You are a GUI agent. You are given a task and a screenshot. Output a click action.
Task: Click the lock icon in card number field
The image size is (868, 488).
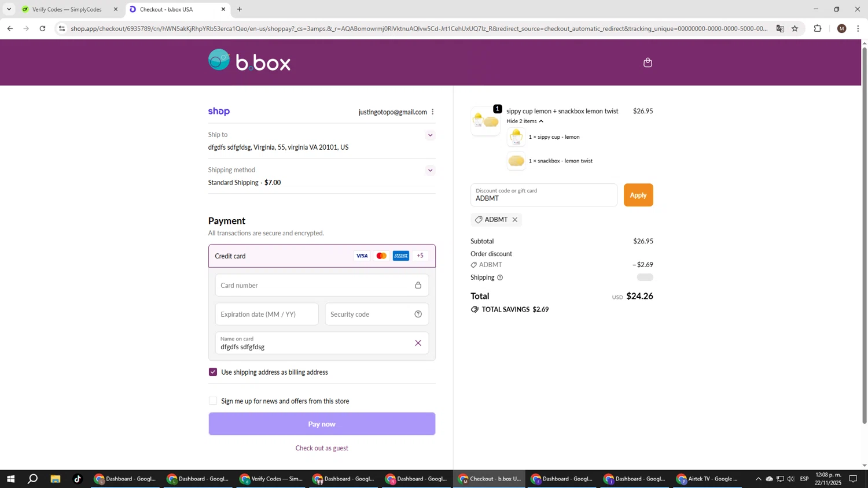418,285
